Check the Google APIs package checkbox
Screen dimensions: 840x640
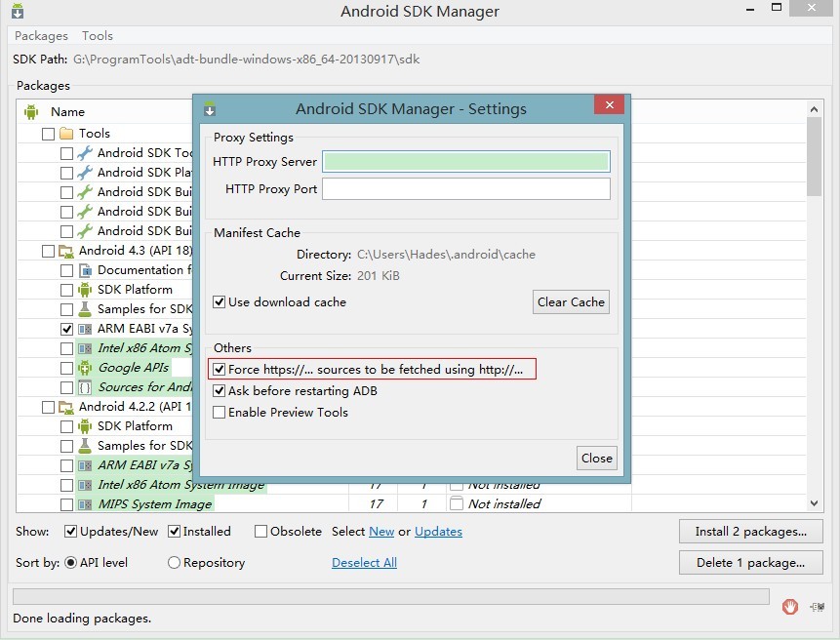pos(67,368)
